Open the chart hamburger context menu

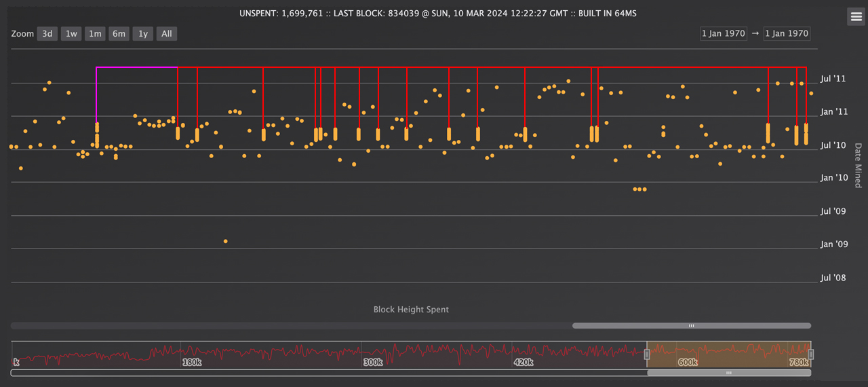click(856, 17)
